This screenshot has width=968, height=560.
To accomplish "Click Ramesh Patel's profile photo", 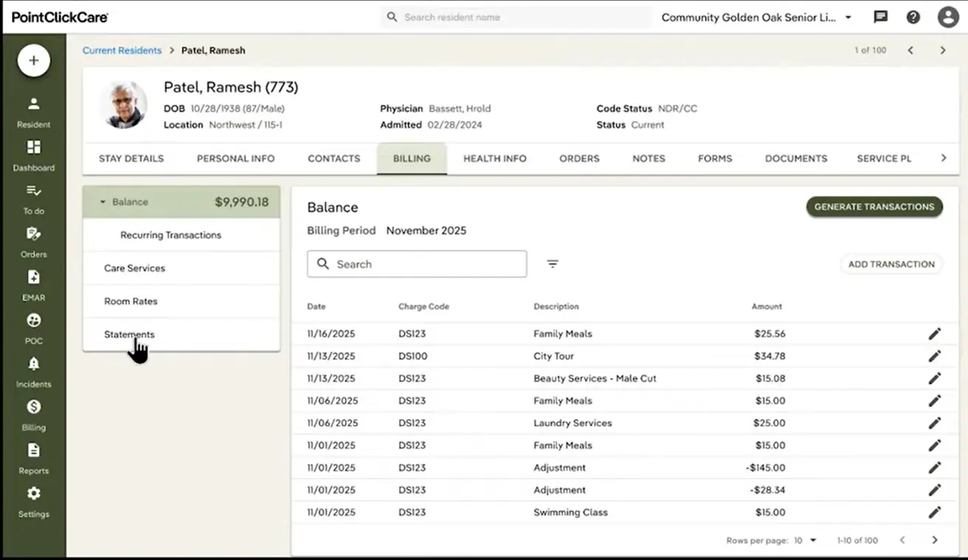I will click(x=123, y=105).
